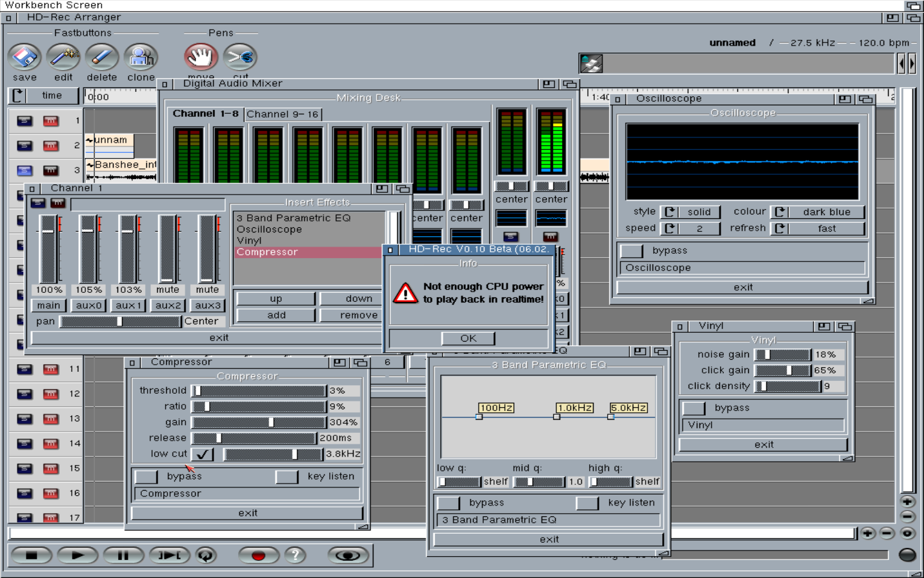Select aux0 button in Channel 1
This screenshot has width=924, height=578.
pyautogui.click(x=89, y=306)
